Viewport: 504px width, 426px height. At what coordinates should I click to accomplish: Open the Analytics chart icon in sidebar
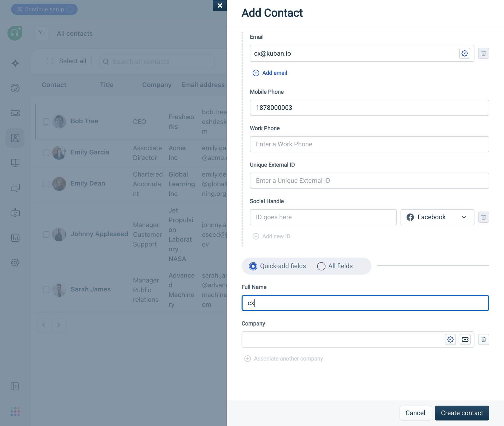click(15, 238)
